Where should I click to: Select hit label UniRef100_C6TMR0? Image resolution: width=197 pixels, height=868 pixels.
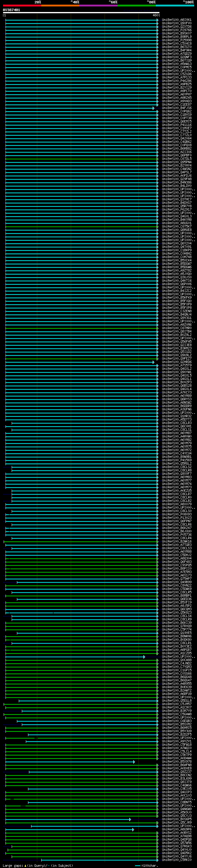pos(176,328)
